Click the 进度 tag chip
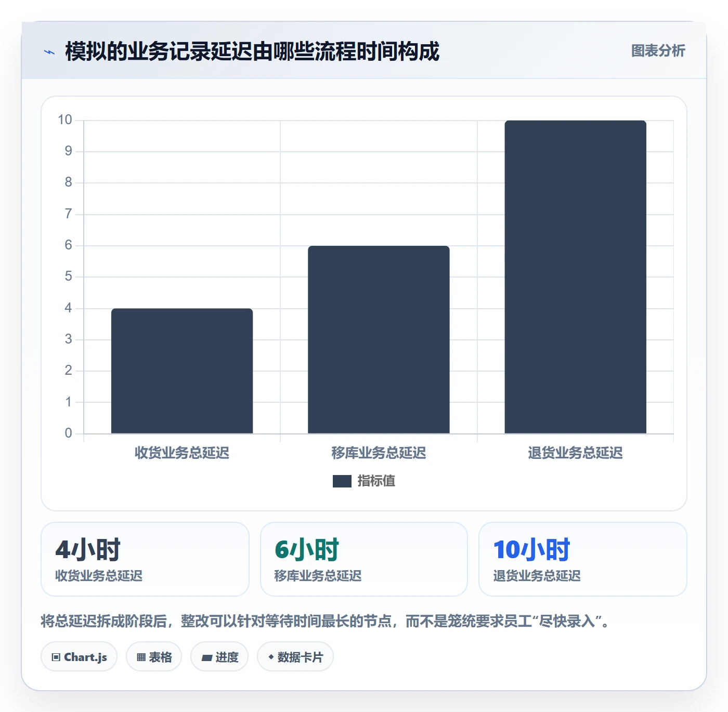 tap(219, 657)
